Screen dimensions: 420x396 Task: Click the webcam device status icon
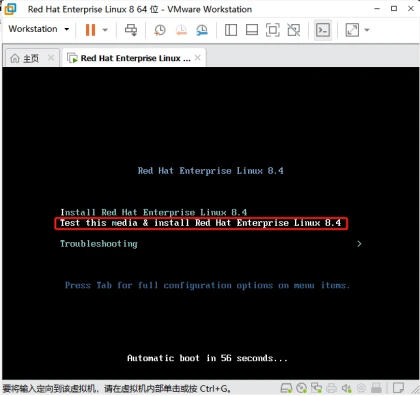tap(361, 388)
